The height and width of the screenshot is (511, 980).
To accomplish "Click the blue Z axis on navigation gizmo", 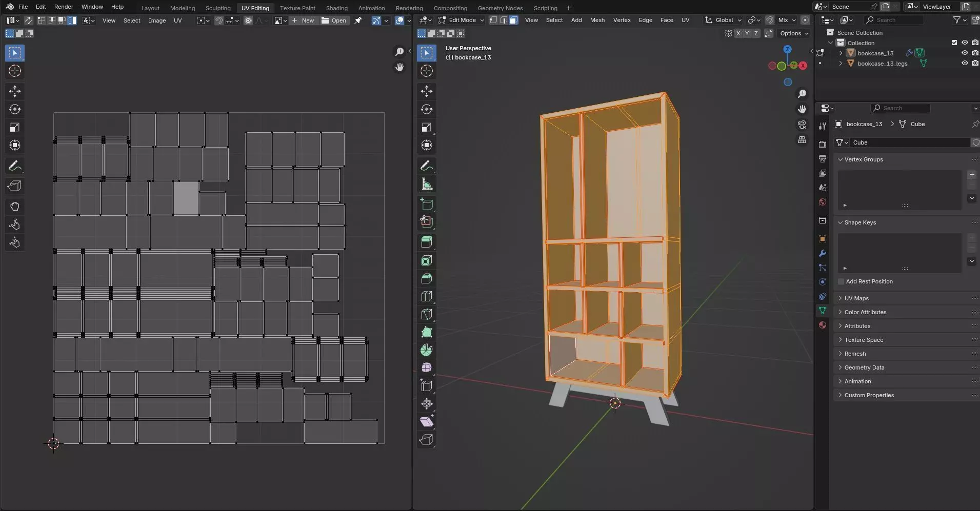I will (787, 49).
